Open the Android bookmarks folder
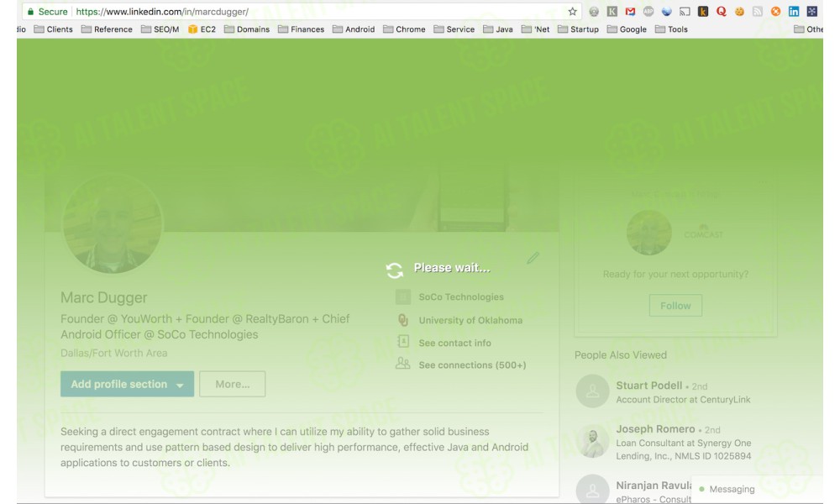The image size is (840, 504). point(354,29)
